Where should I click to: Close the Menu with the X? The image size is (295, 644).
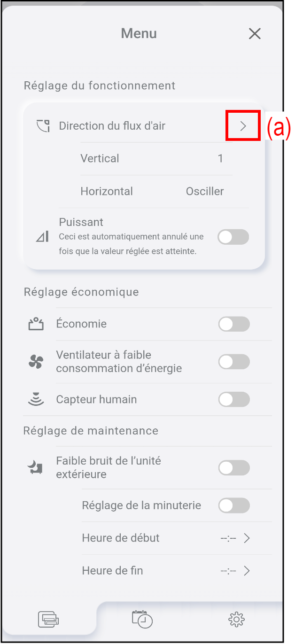(x=255, y=34)
